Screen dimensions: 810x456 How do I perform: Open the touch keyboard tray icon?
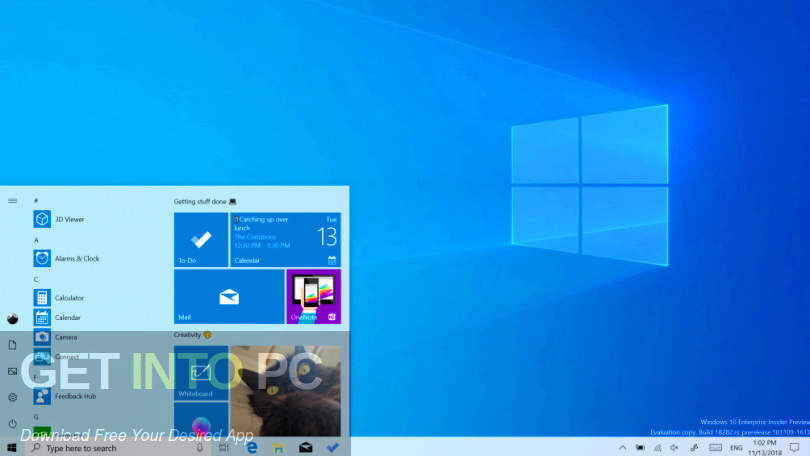[x=715, y=448]
